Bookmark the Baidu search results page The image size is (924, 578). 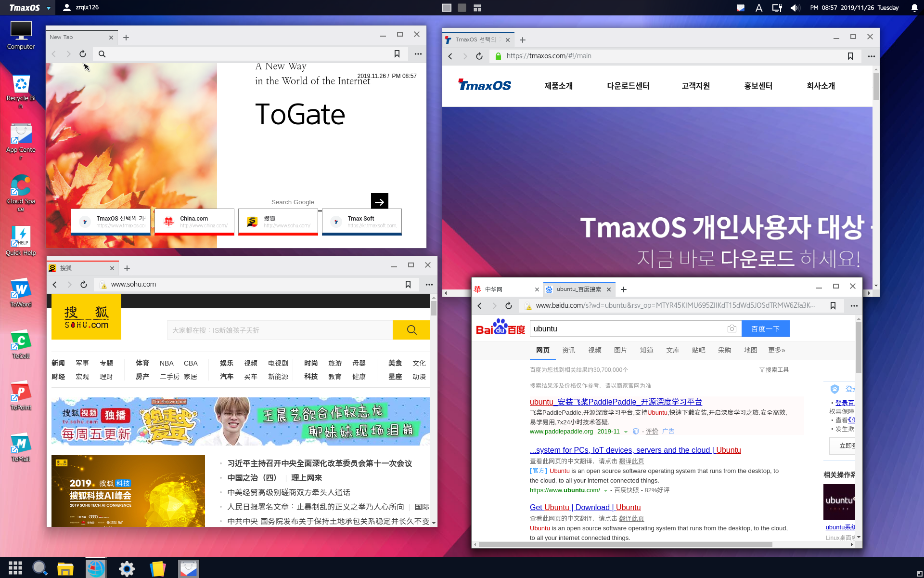coord(833,306)
